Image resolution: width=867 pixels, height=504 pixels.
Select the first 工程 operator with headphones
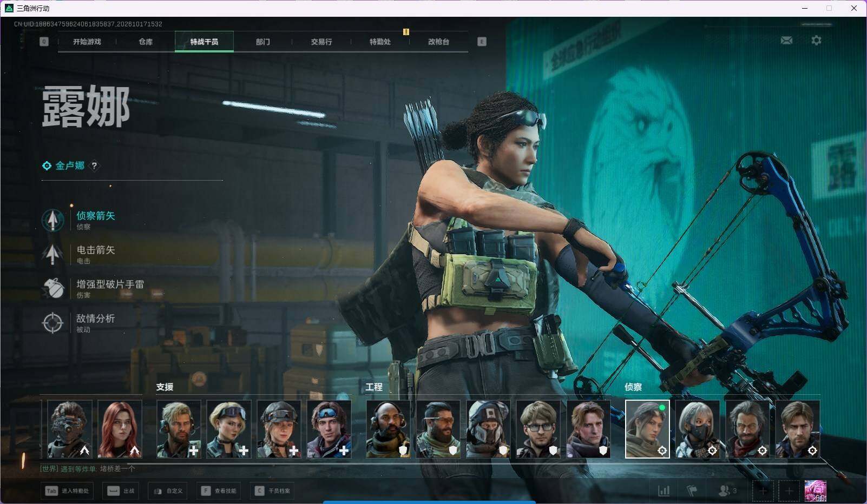coord(388,429)
